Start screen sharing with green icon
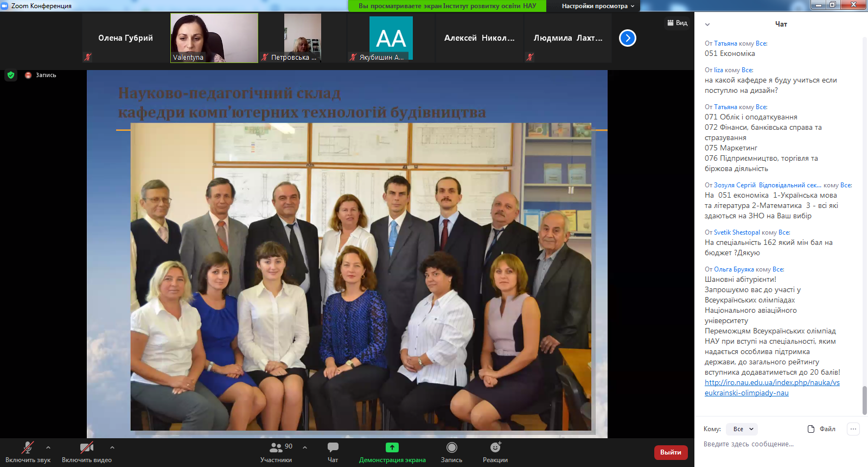This screenshot has width=868, height=467. pos(392,447)
